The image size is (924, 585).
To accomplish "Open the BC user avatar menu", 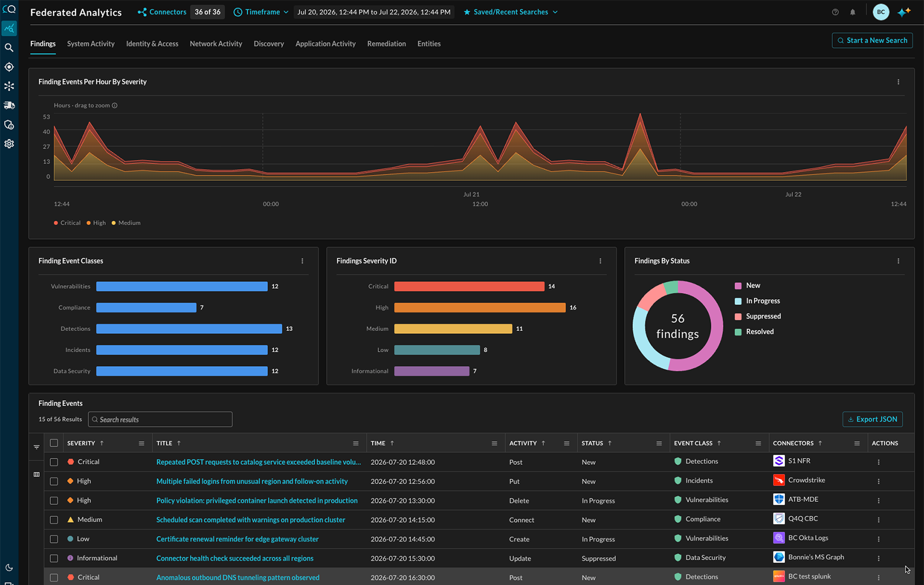I will 881,12.
